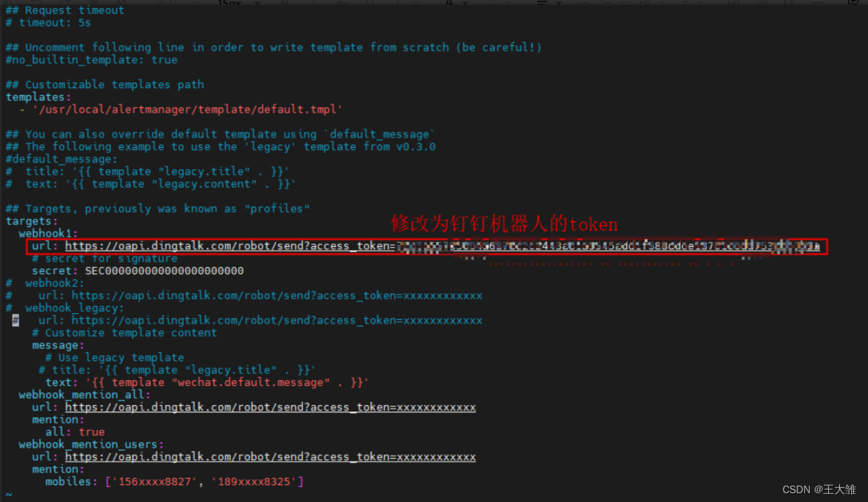Click 'mention:' key above the mobiles line
Viewport: 868px width, 502px height.
click(x=58, y=470)
